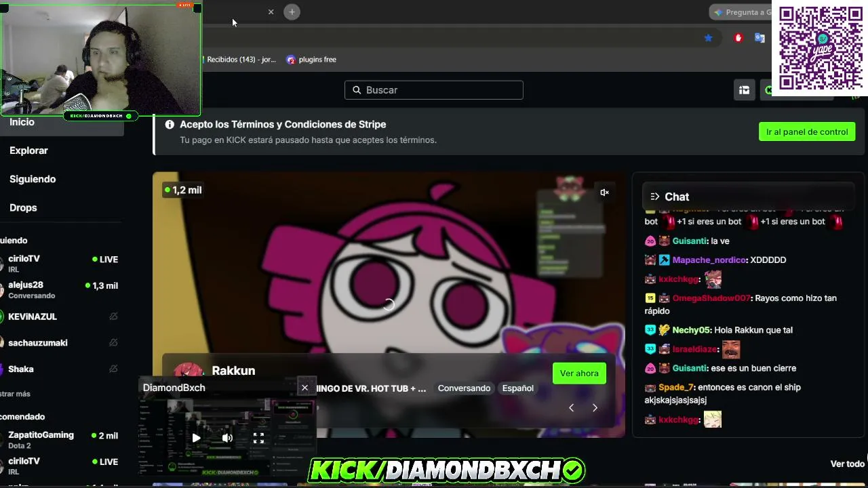Open the Recibidos (143) bookmark

click(x=239, y=60)
